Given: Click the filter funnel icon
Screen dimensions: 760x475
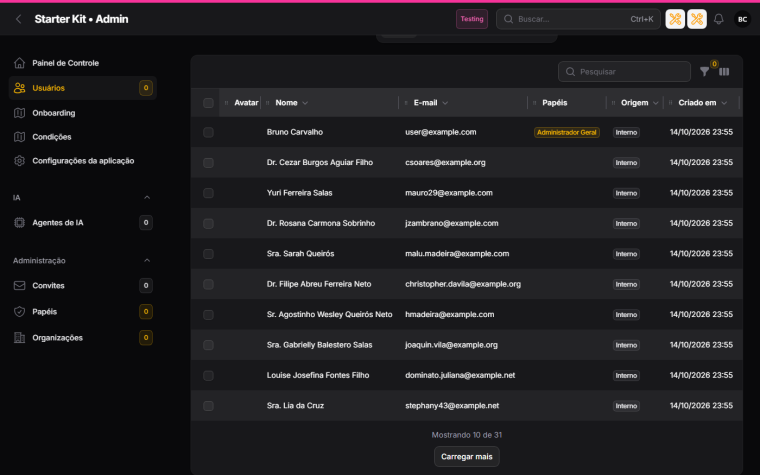Looking at the screenshot, I should (x=704, y=72).
